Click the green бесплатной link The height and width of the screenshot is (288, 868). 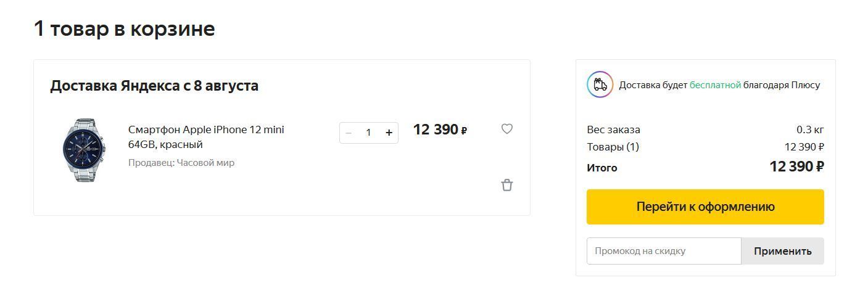click(x=715, y=85)
